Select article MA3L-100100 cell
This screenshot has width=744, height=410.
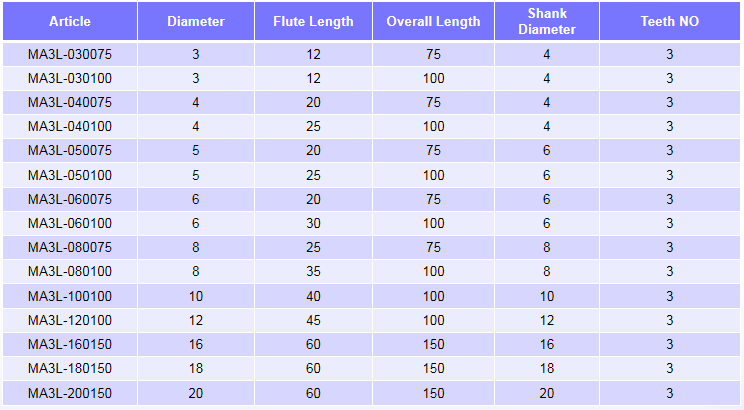click(70, 297)
